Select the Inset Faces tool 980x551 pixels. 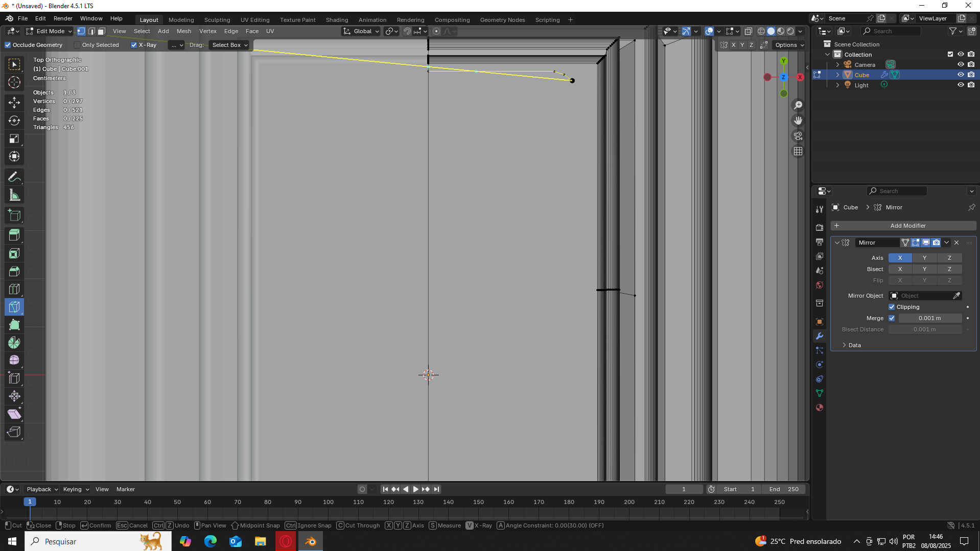[x=14, y=253]
